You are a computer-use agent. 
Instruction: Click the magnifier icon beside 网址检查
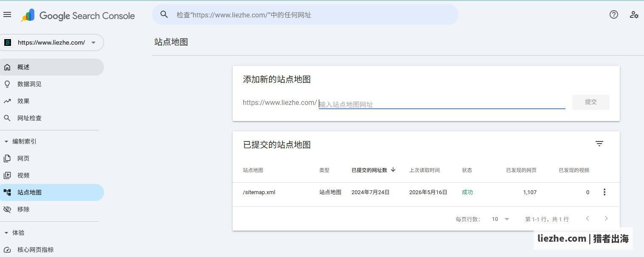click(7, 118)
